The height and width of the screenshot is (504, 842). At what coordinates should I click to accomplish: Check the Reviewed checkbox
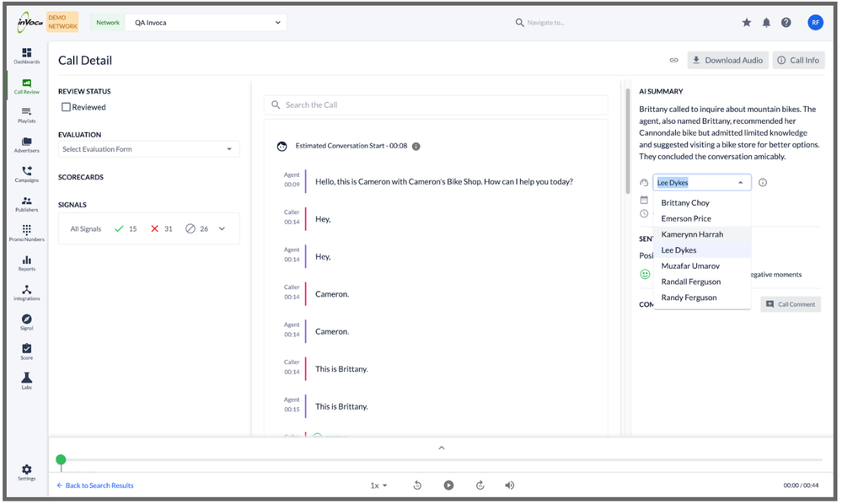pyautogui.click(x=66, y=107)
